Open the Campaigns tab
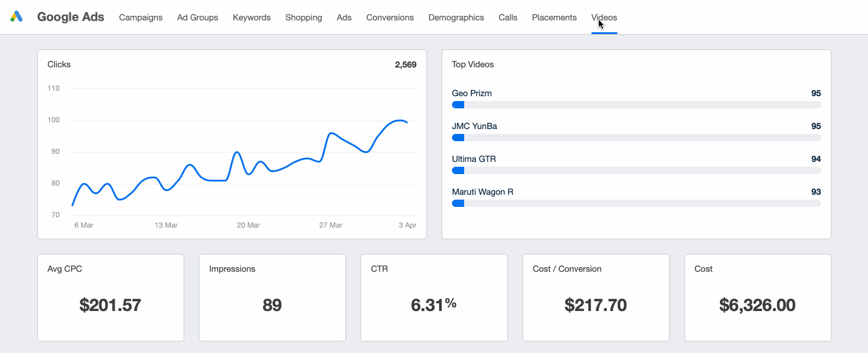Viewport: 868px width, 353px height. point(141,18)
